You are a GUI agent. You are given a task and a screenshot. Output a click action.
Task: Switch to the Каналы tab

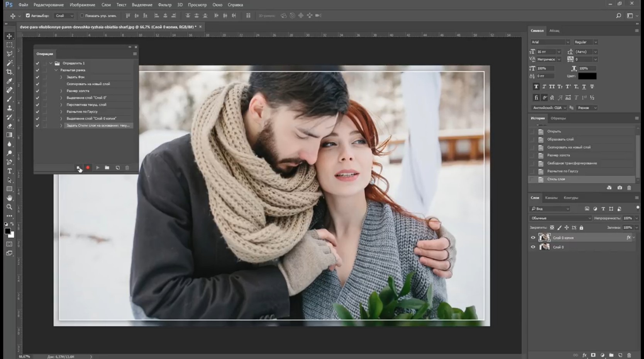click(x=551, y=198)
